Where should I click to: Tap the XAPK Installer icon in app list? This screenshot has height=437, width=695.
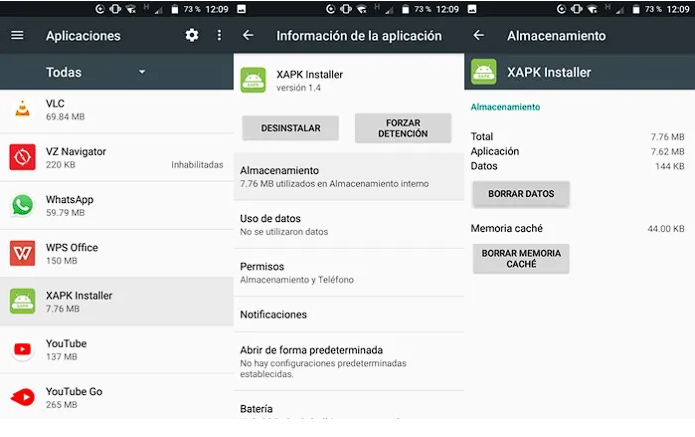(x=22, y=301)
